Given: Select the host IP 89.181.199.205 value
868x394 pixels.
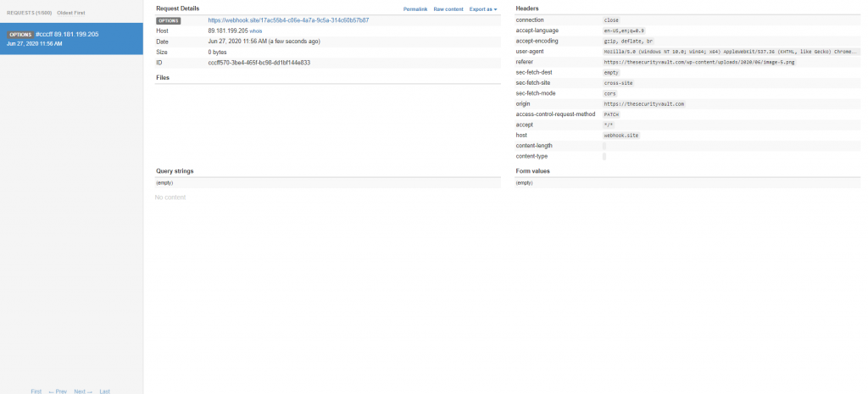Looking at the screenshot, I should tap(228, 31).
